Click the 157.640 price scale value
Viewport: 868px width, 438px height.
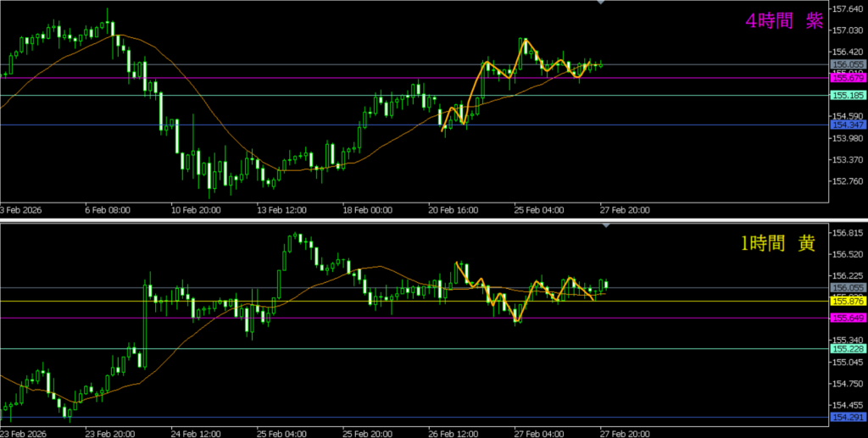[848, 9]
